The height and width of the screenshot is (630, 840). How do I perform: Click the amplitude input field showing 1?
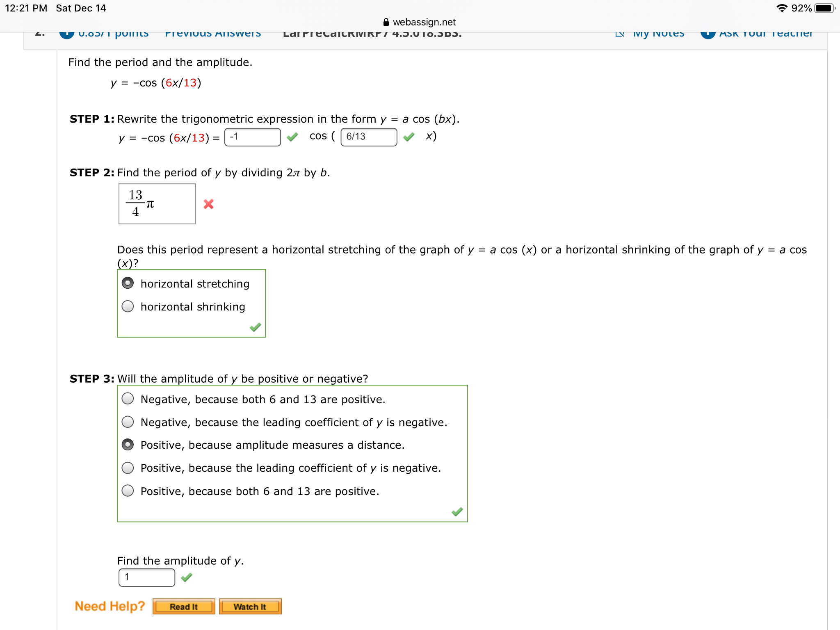[146, 577]
